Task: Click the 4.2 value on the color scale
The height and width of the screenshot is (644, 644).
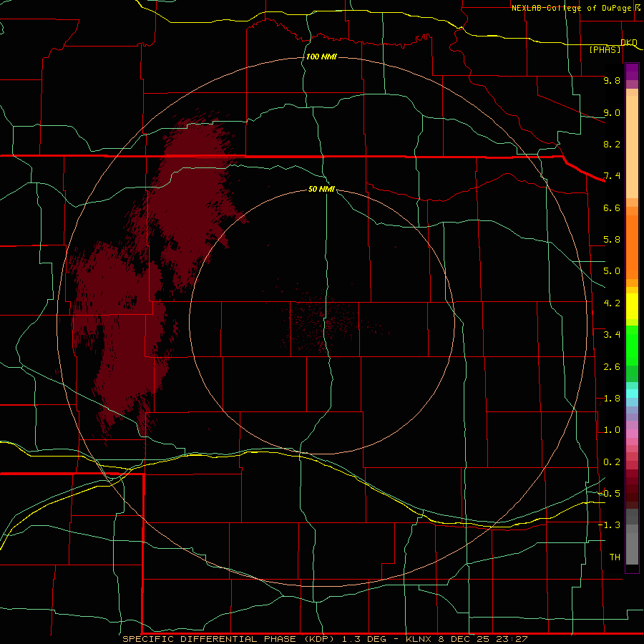Action: (612, 303)
